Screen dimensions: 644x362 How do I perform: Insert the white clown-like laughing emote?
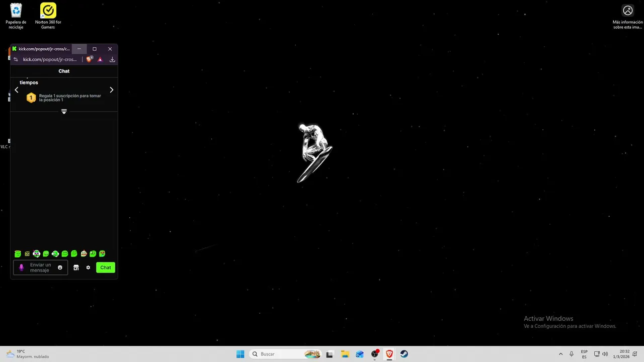click(84, 254)
